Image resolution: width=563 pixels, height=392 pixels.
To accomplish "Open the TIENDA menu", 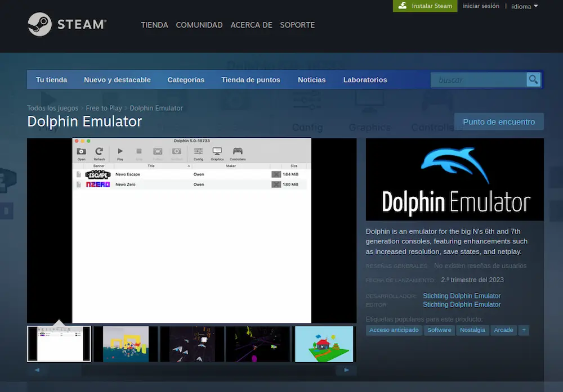I will (154, 25).
